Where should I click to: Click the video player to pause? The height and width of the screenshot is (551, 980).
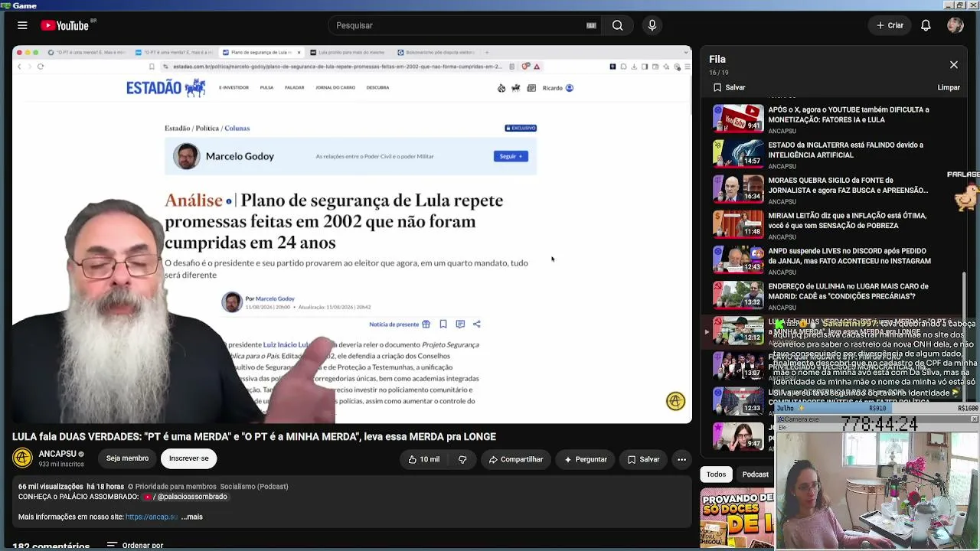point(352,234)
